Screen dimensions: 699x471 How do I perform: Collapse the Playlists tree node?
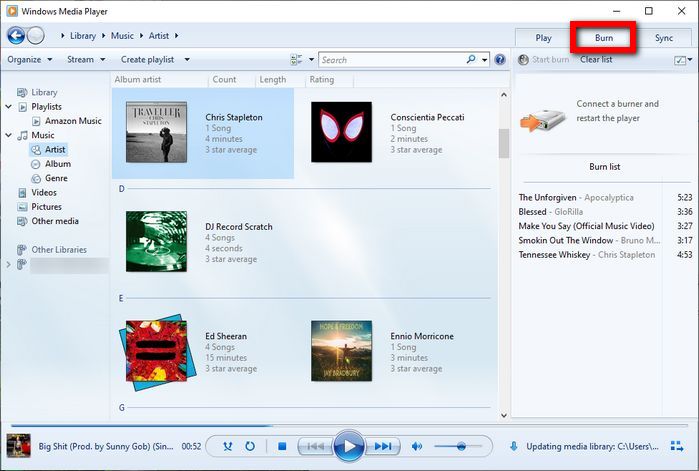(8, 106)
